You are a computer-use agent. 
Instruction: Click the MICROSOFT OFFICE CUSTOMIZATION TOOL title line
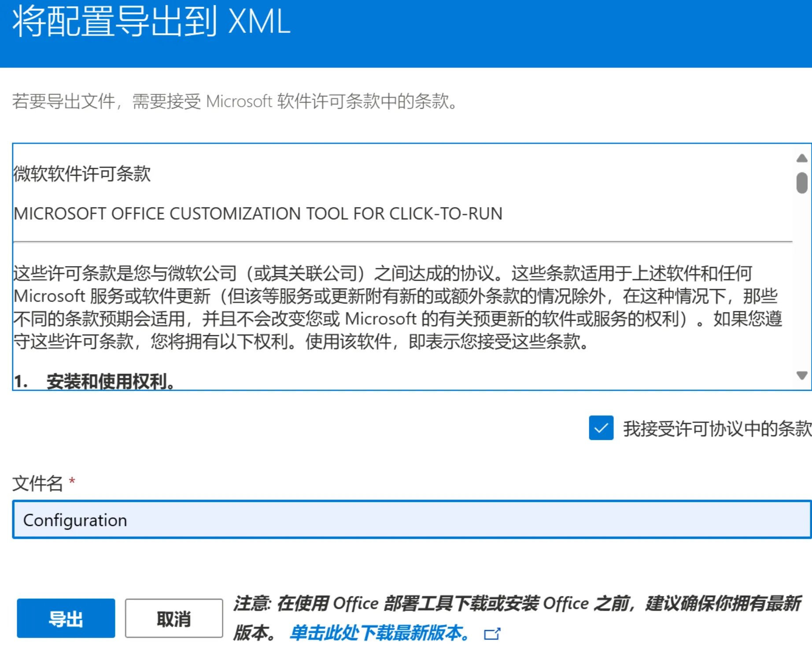[x=258, y=214]
